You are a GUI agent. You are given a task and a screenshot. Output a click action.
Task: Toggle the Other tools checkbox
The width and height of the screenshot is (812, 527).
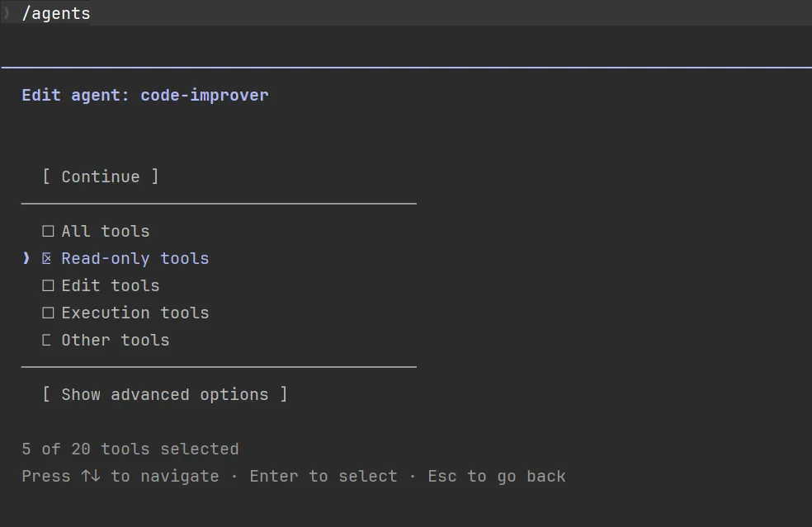[x=47, y=341]
